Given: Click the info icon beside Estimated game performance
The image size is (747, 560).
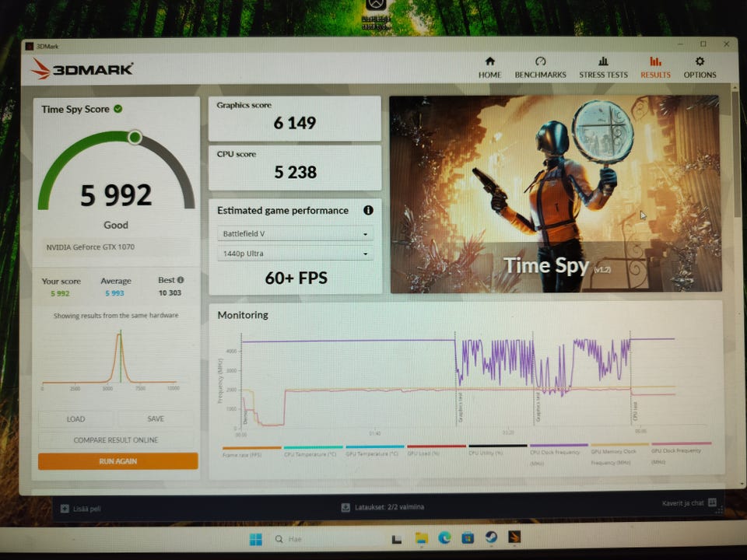Looking at the screenshot, I should (368, 210).
